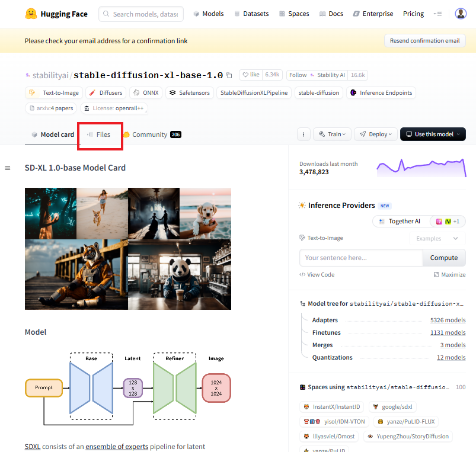Open the License openrail++ tag
This screenshot has width=476, height=452.
(x=114, y=108)
